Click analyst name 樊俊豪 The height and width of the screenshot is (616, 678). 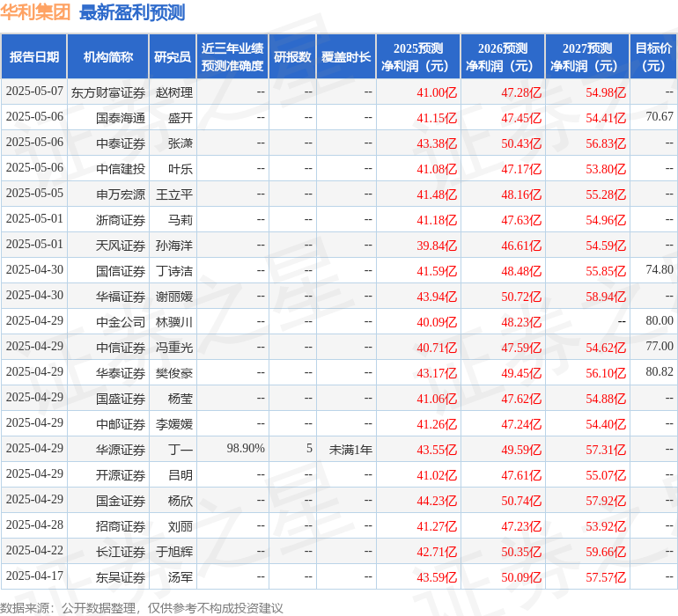174,373
